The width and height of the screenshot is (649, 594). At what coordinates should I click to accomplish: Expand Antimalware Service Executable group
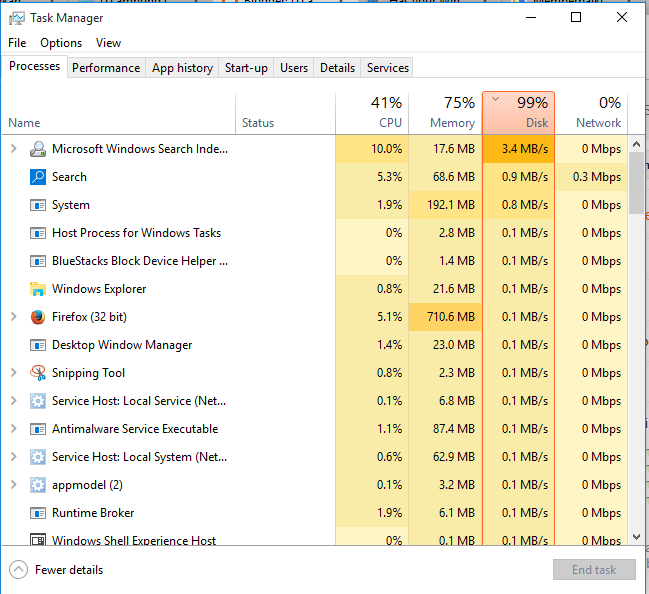tap(14, 429)
